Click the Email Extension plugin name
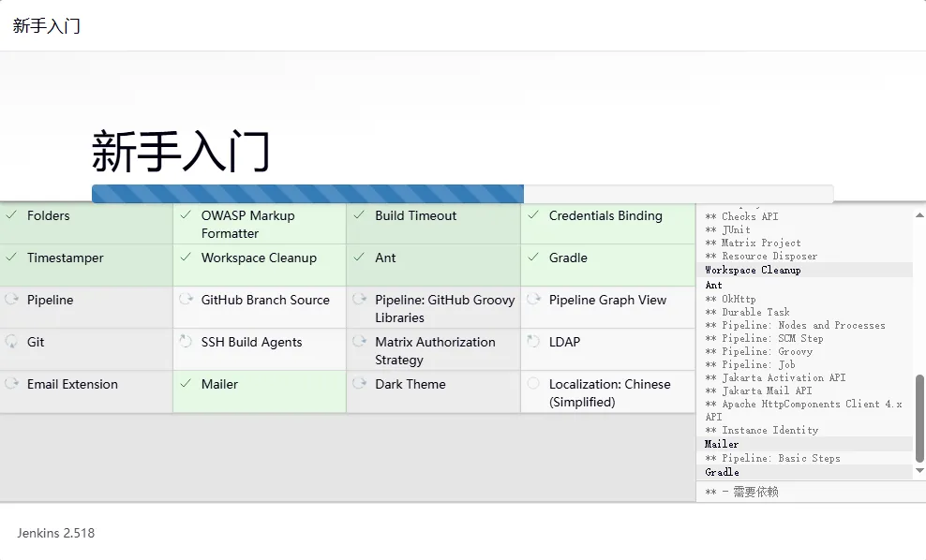 (x=72, y=384)
